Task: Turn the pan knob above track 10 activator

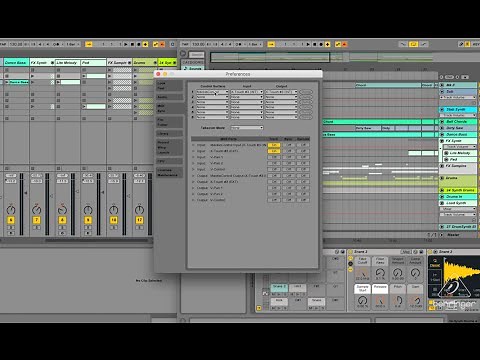Action: tap(114, 210)
